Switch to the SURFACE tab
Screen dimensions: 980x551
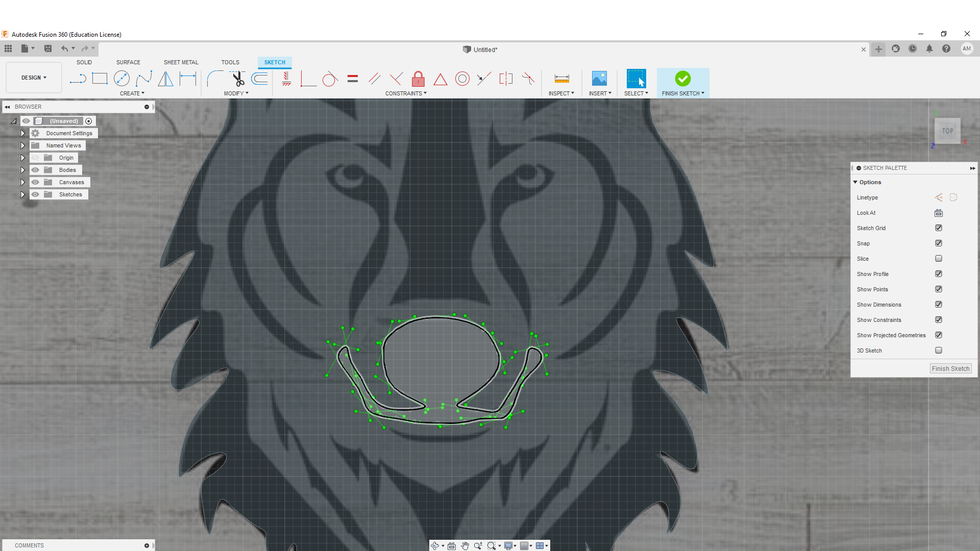click(x=128, y=62)
